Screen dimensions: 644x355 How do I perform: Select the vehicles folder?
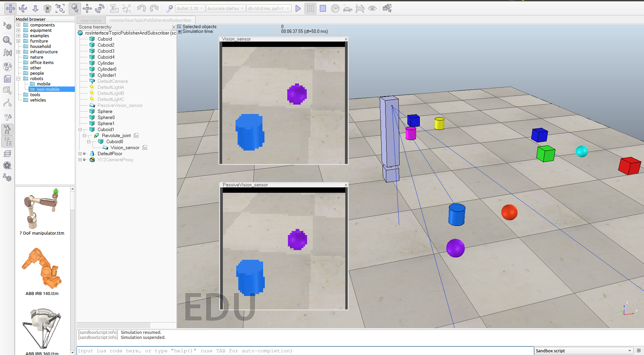coord(38,100)
